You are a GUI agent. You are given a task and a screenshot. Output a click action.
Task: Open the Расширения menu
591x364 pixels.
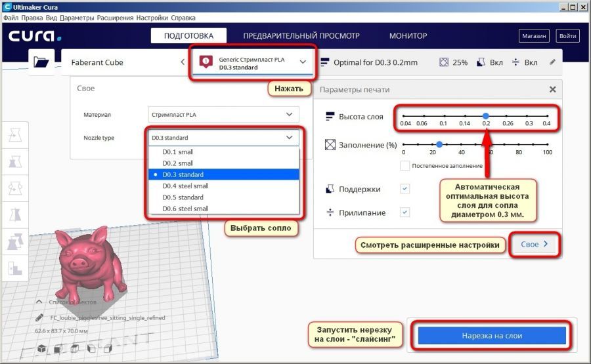pyautogui.click(x=115, y=18)
